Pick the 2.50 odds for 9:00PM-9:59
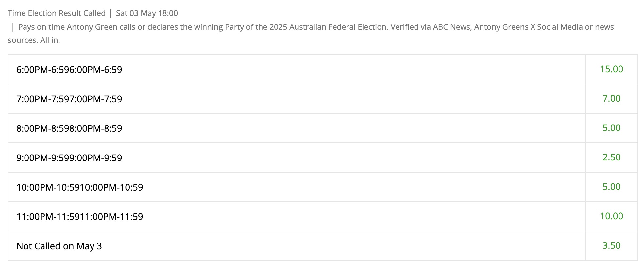This screenshot has width=644, height=268. click(x=611, y=158)
